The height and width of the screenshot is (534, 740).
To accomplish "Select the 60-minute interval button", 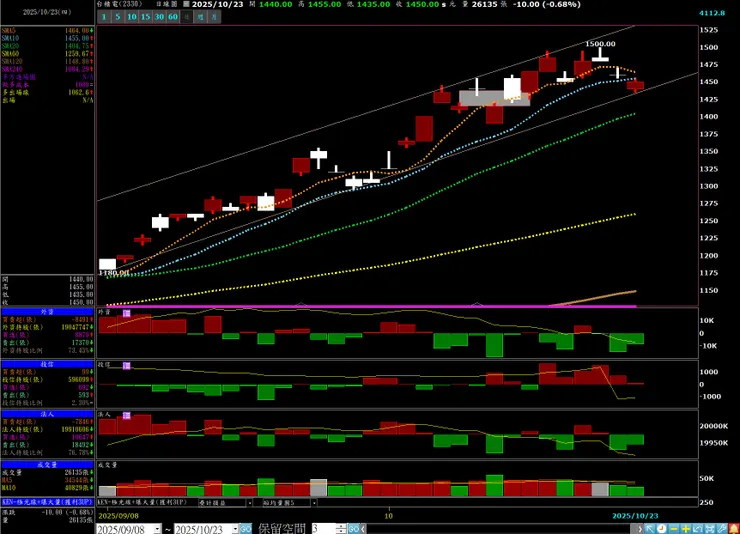I will (x=173, y=17).
